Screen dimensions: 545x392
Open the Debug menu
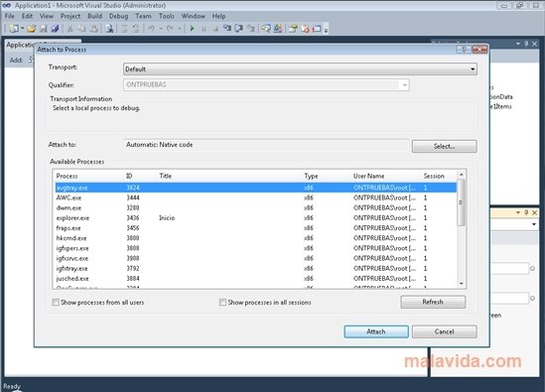coord(118,16)
